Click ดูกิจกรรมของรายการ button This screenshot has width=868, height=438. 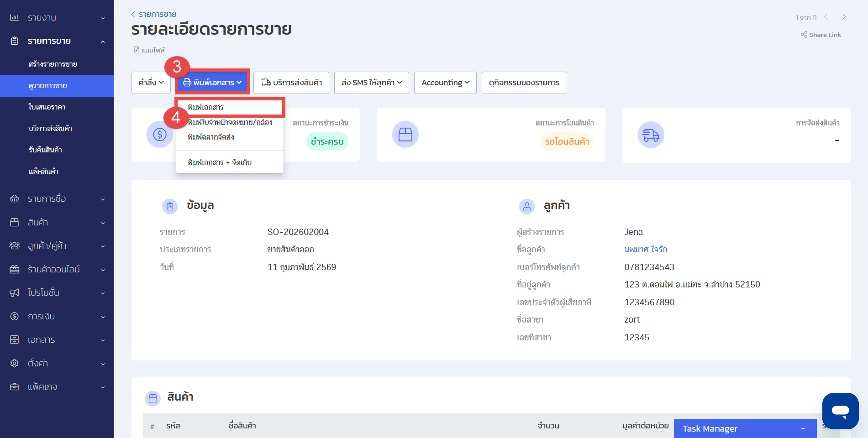(524, 83)
